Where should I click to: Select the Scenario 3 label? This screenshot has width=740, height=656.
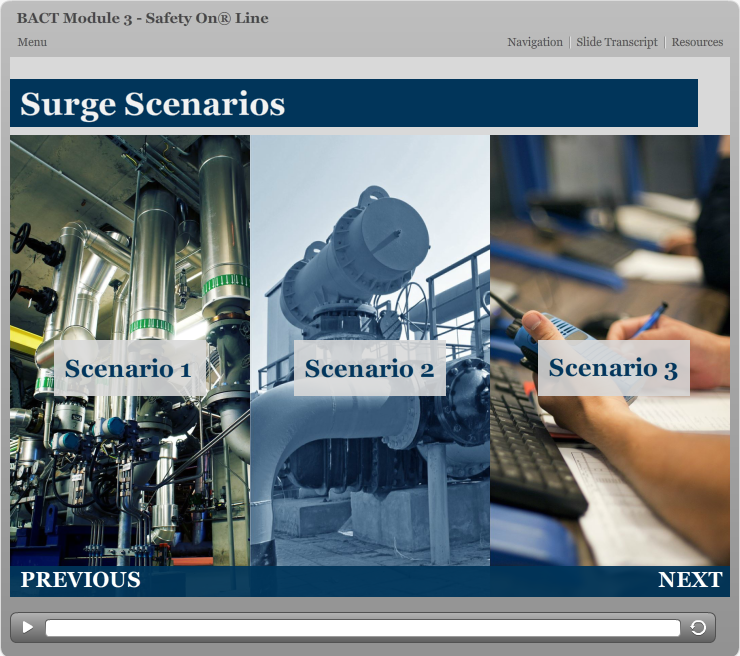614,368
